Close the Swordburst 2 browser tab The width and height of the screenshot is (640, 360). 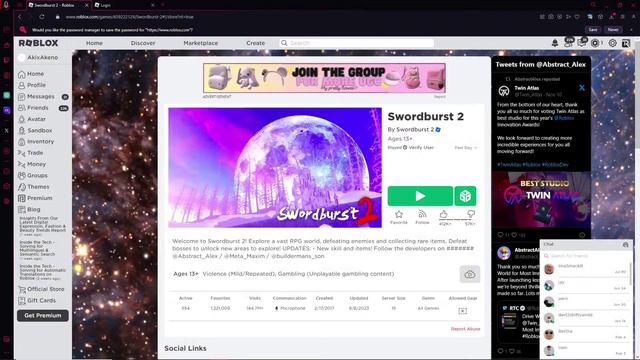(87, 5)
